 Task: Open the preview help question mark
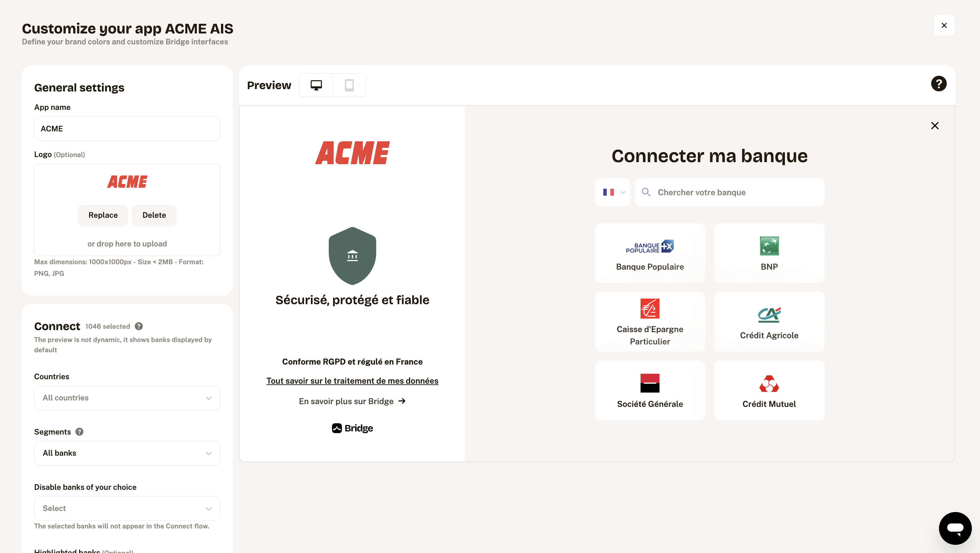(938, 84)
